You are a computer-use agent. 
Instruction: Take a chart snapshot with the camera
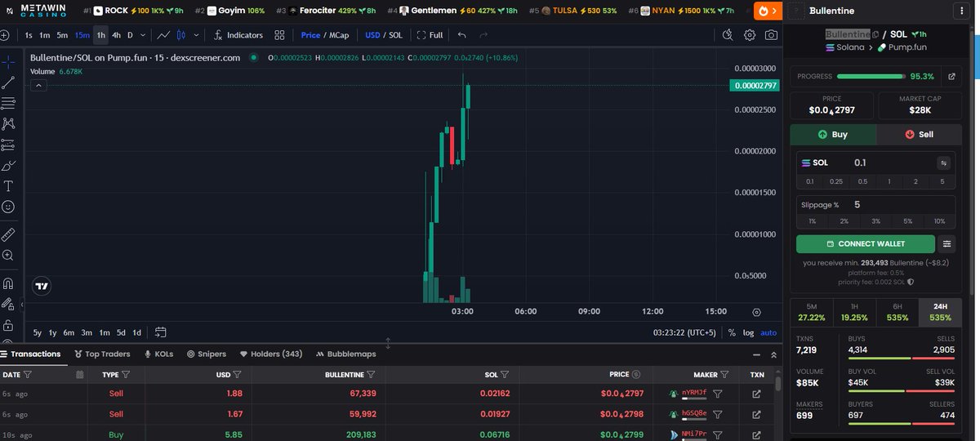pos(771,35)
